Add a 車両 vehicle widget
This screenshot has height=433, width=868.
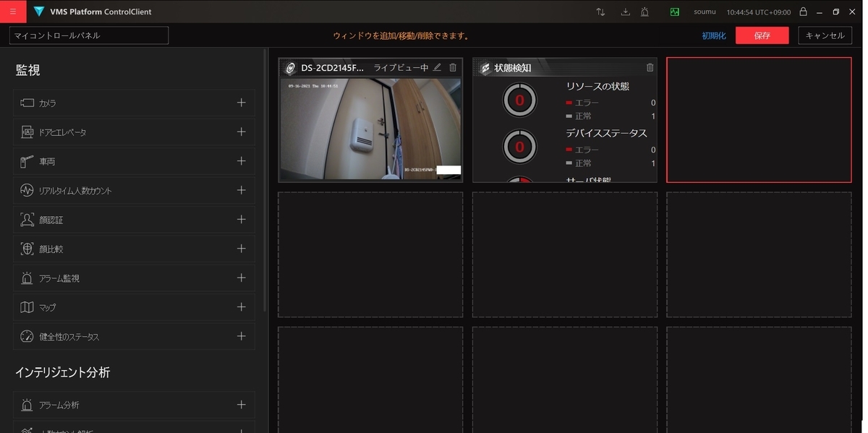tap(242, 160)
